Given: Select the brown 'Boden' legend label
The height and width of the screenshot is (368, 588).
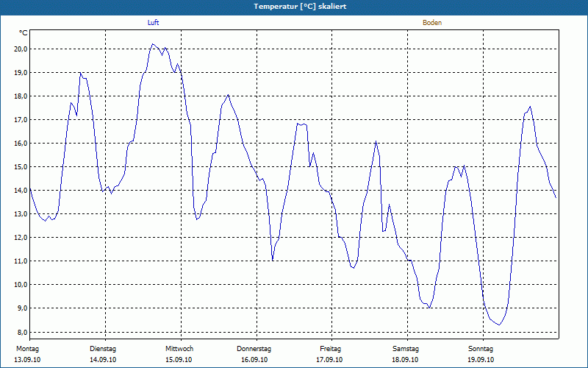Looking at the screenshot, I should (432, 23).
